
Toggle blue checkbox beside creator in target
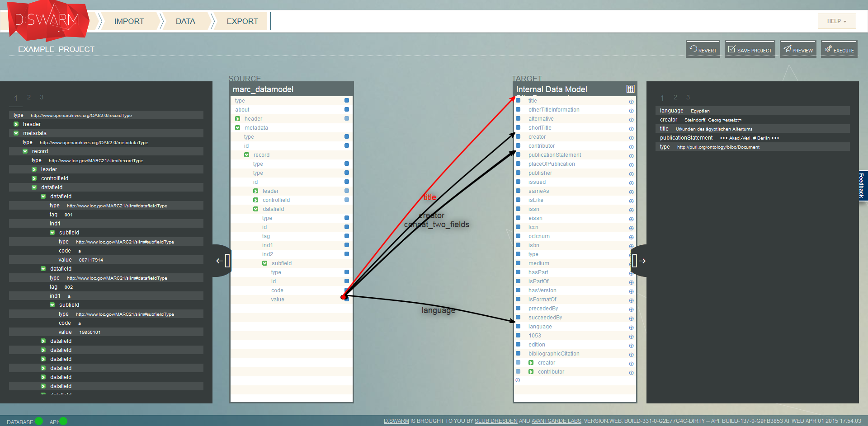point(518,138)
